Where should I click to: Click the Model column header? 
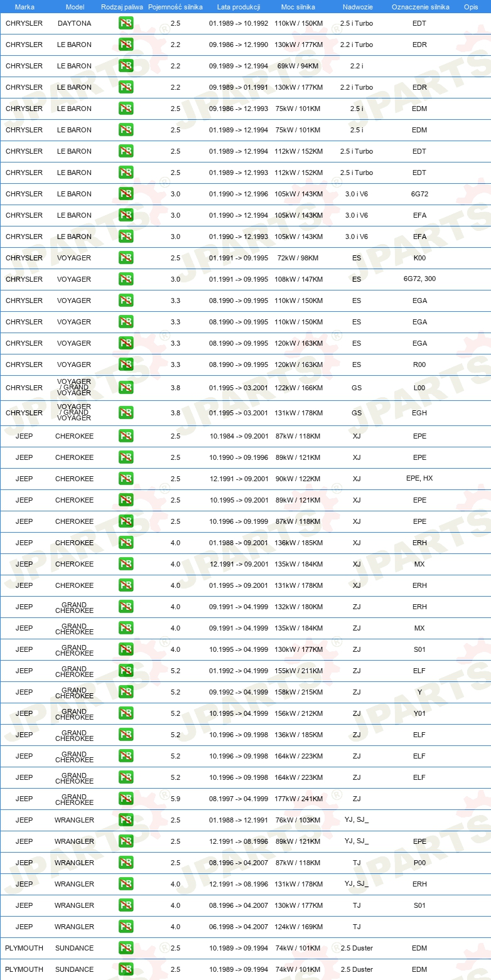pyautogui.click(x=75, y=7)
